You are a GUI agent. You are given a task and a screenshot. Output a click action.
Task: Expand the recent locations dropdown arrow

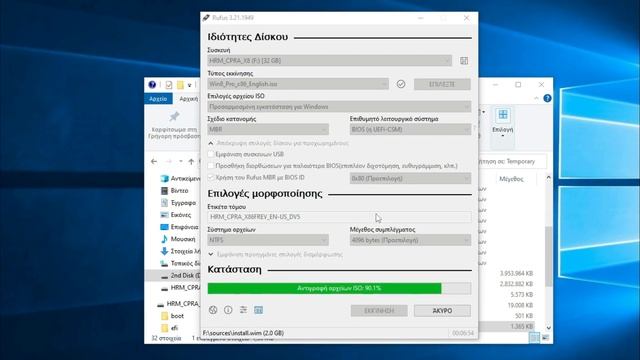pyautogui.click(x=181, y=162)
